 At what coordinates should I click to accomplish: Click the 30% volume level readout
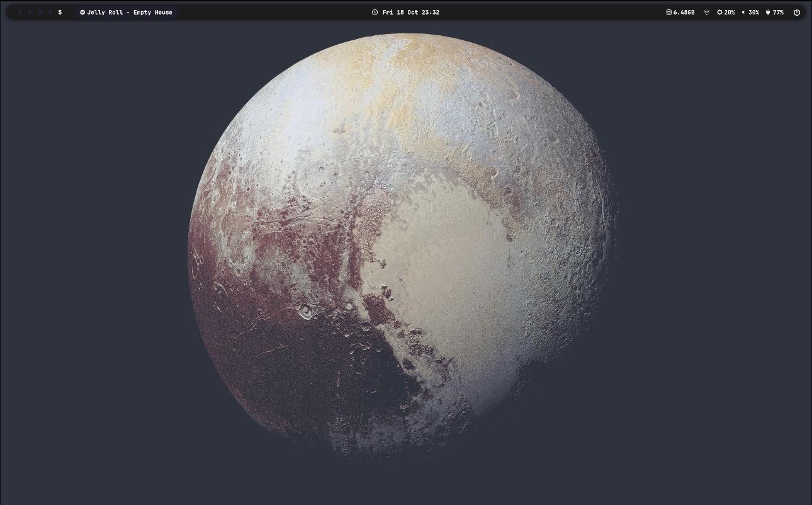[x=753, y=12]
